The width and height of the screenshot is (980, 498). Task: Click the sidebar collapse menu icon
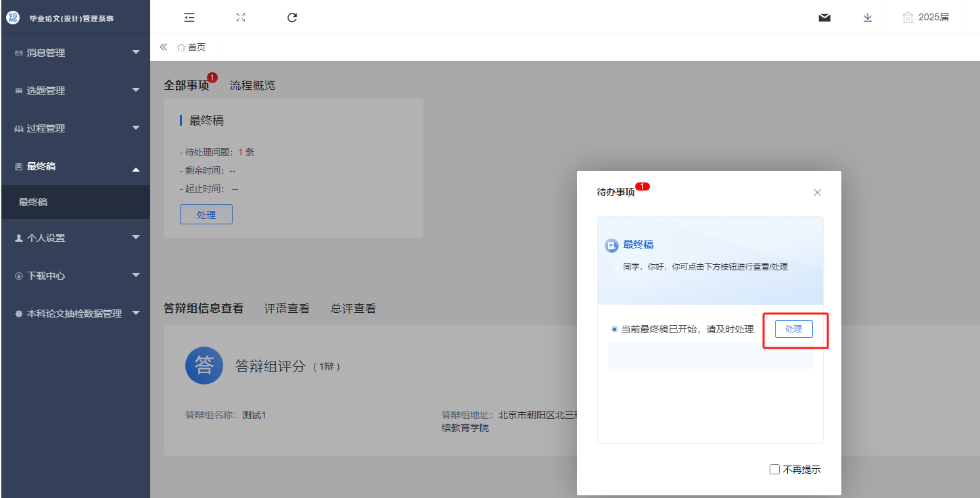[189, 18]
